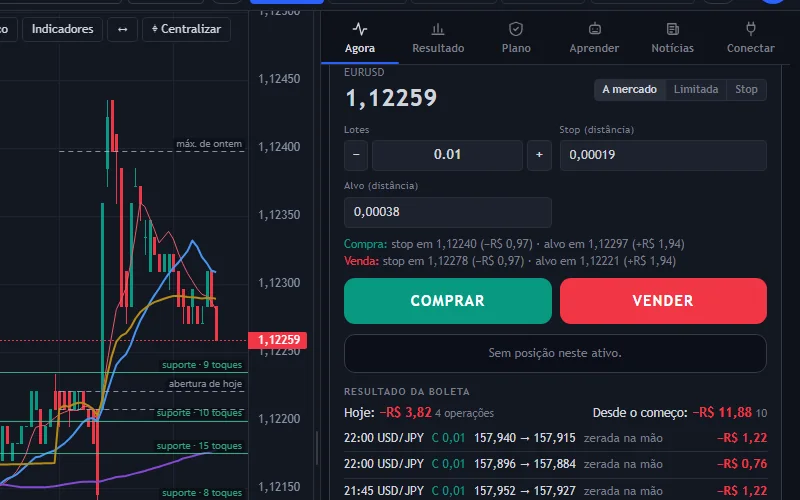Image resolution: width=800 pixels, height=500 pixels.
Task: Switch to the Resultado tab
Action: coord(438,38)
